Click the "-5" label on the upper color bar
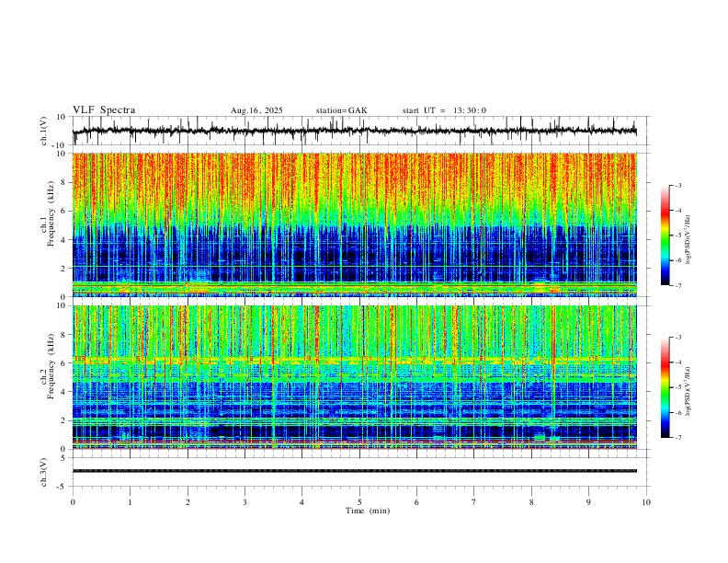This screenshot has width=728, height=563. click(678, 236)
